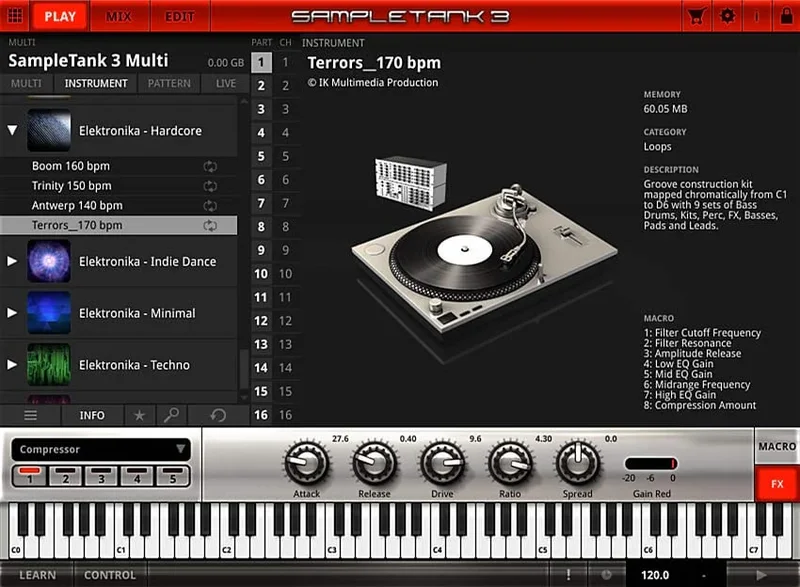800x587 pixels.
Task: Click the info 'i' icon in top bar
Action: pos(757,16)
